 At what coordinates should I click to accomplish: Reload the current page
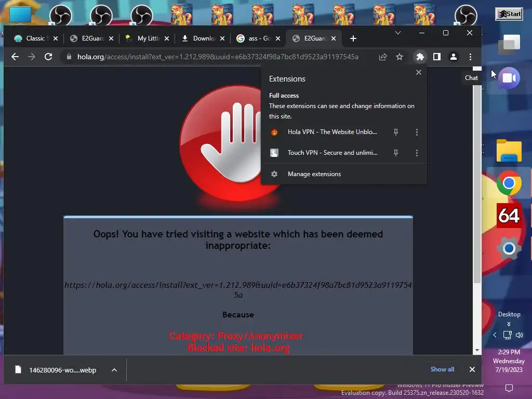pos(48,57)
